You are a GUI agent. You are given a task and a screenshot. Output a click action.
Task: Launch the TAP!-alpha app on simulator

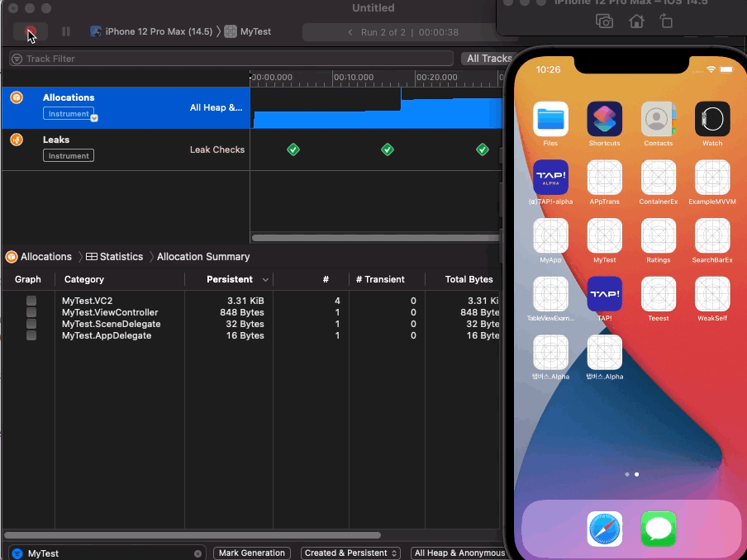550,177
